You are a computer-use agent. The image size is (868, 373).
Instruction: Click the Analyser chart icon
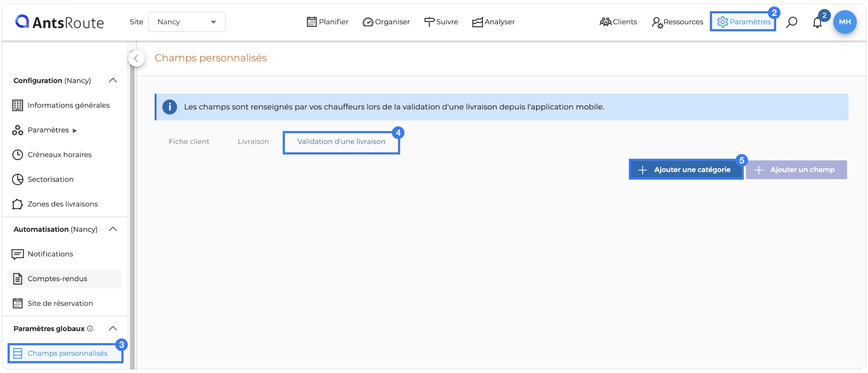478,22
